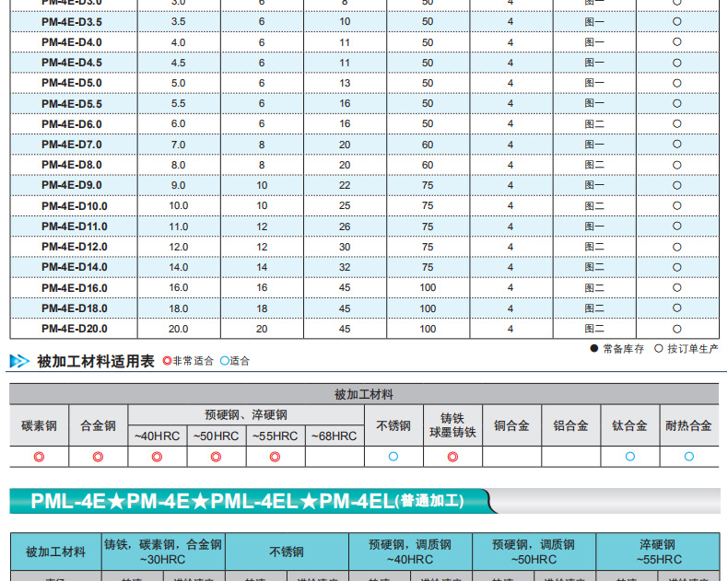
Task: Click the blue suitability circle under 钛合金
Action: [x=630, y=457]
